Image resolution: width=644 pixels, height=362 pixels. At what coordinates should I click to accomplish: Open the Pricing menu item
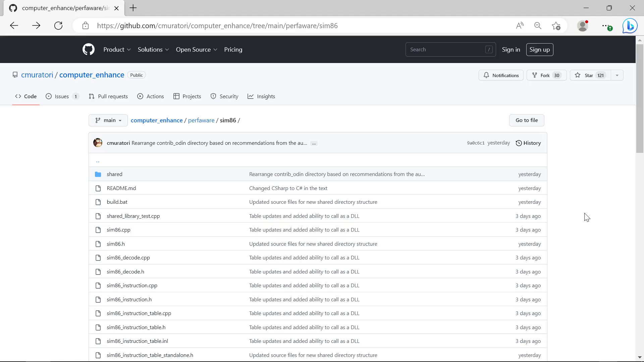(x=233, y=49)
